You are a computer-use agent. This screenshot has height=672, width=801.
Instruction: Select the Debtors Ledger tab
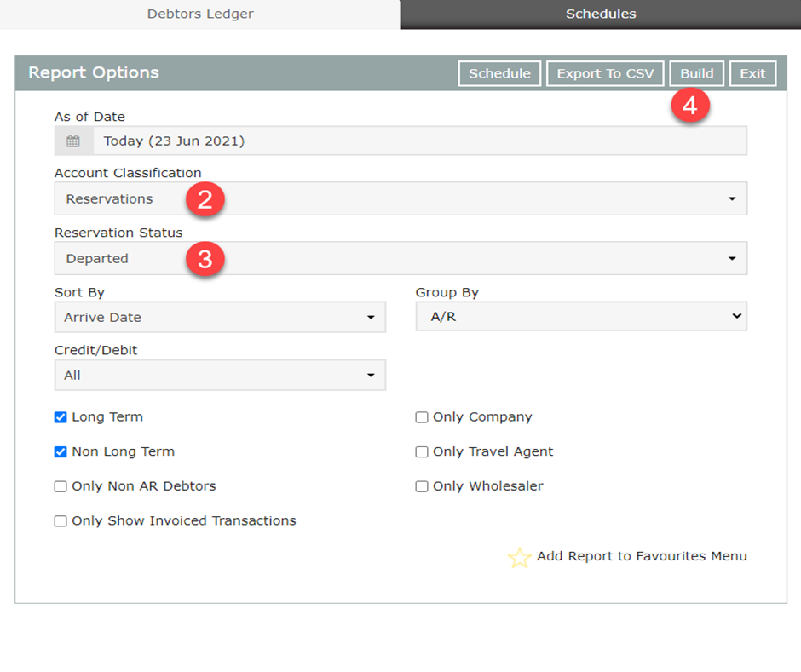pos(200,14)
